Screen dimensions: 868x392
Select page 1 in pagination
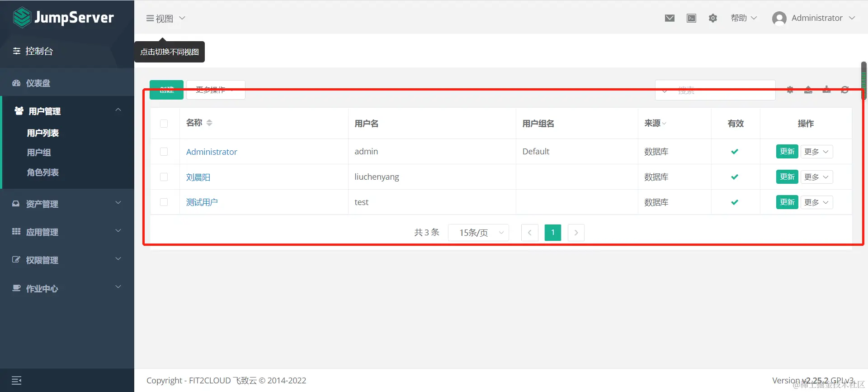point(553,233)
